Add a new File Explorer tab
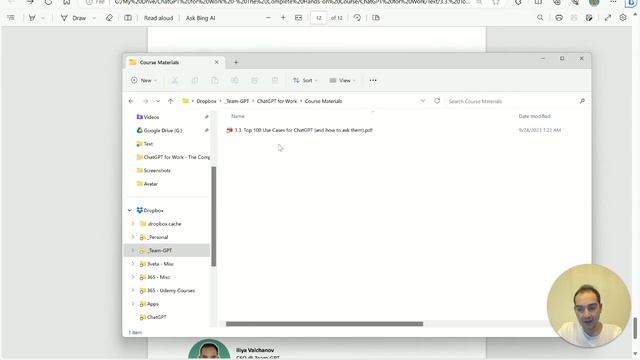This screenshot has height=360, width=640. point(236,62)
